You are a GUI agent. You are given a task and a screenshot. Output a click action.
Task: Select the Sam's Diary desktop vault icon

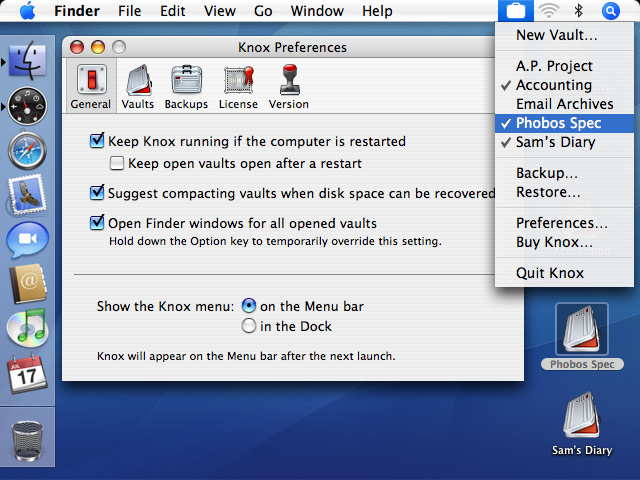pos(581,420)
